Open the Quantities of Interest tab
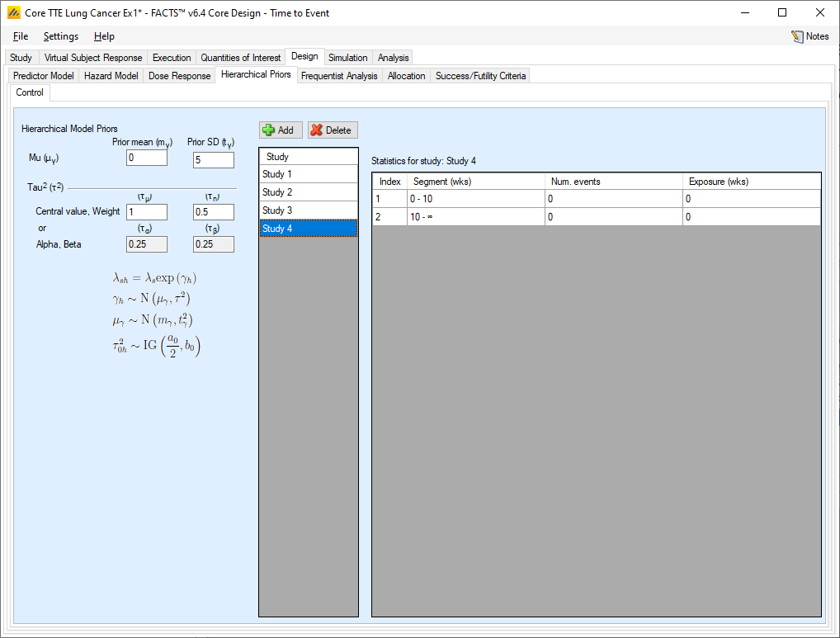840x638 pixels. pyautogui.click(x=241, y=58)
